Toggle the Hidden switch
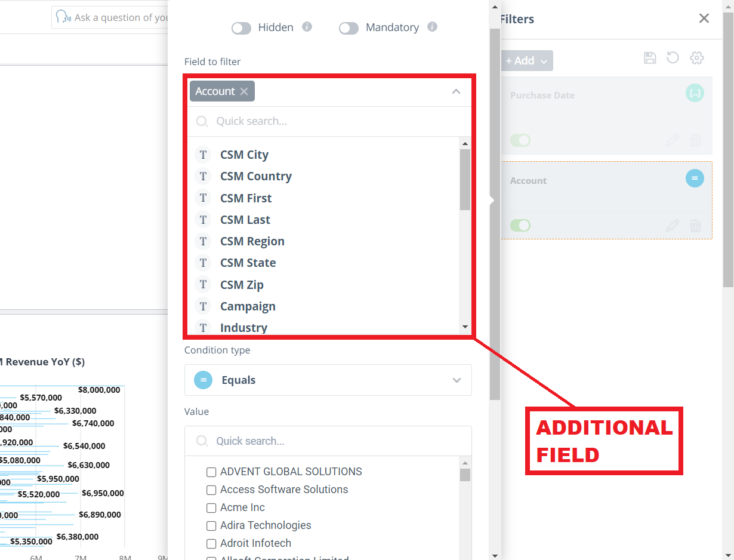734x560 pixels. click(x=242, y=28)
